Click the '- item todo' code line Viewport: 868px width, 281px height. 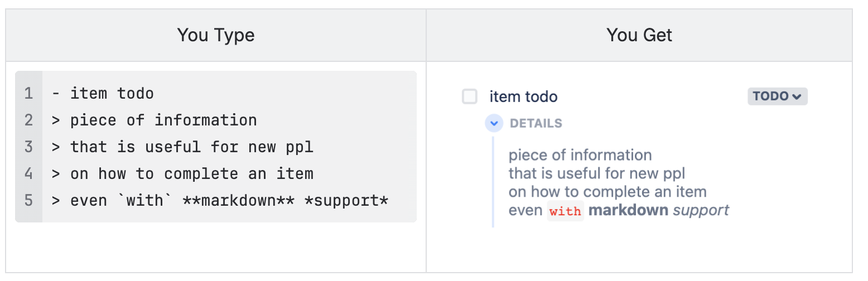(x=103, y=93)
